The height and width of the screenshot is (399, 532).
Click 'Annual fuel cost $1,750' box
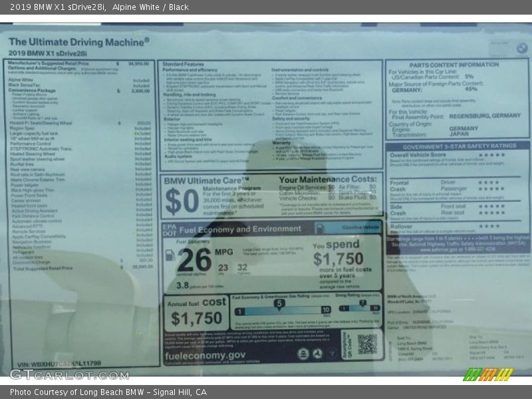pos(196,313)
